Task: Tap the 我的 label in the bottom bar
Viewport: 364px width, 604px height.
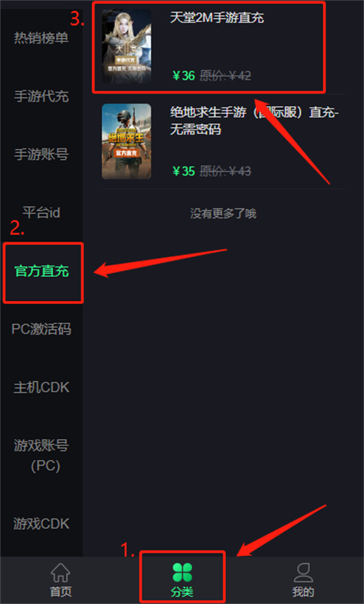Action: (303, 591)
